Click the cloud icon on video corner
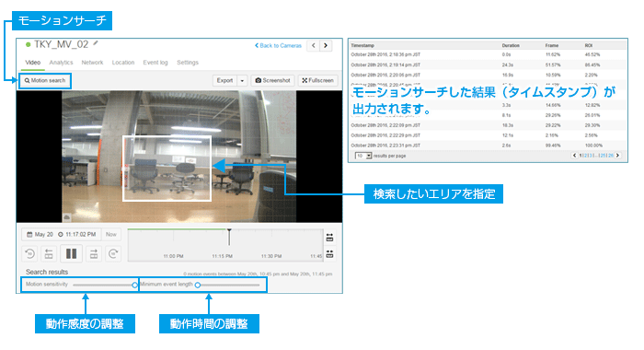 (67, 217)
